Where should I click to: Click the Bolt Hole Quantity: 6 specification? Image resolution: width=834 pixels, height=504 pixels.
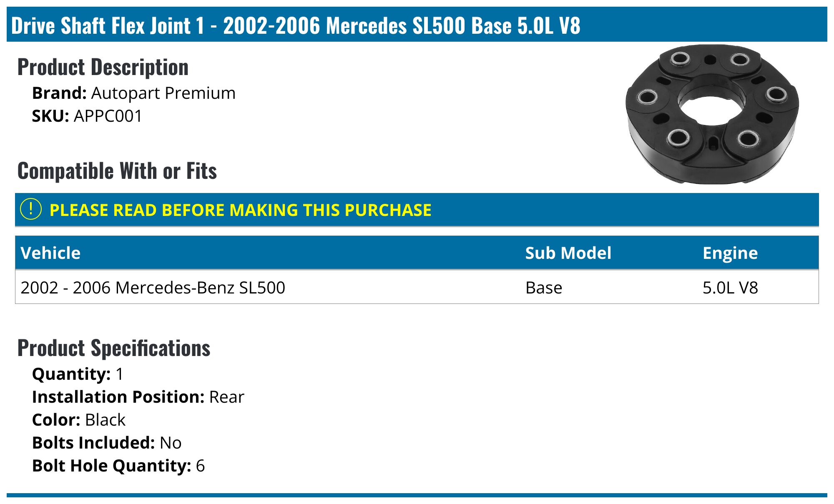(x=118, y=466)
